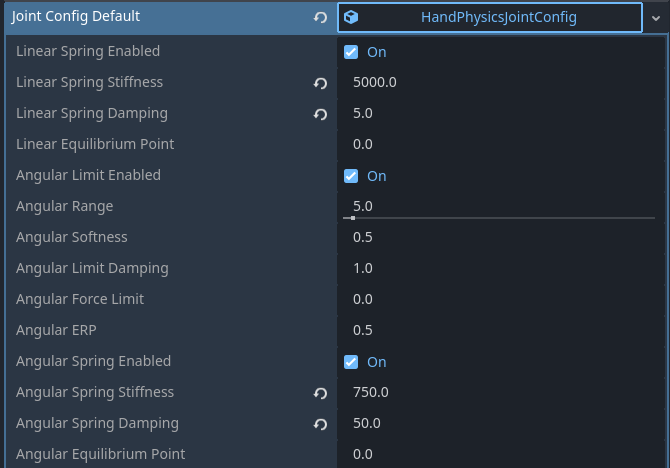Click the Linear Equilibrium Point value
Image resolution: width=670 pixels, height=468 pixels.
tap(500, 145)
